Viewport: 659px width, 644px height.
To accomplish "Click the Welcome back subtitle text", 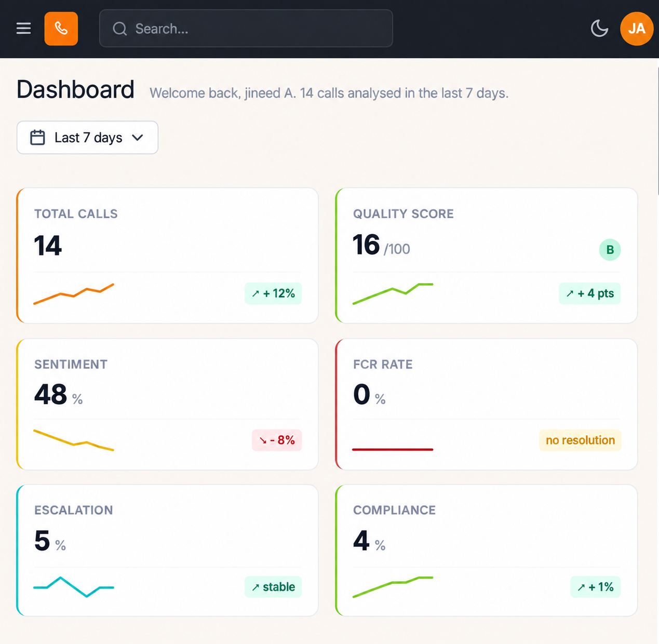I will point(329,93).
